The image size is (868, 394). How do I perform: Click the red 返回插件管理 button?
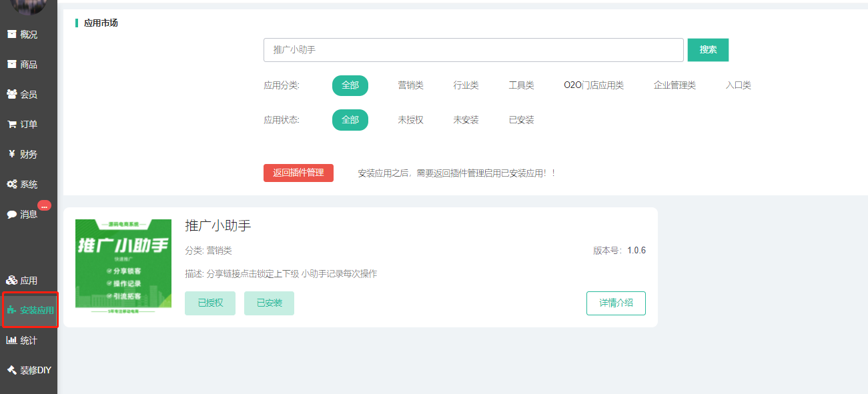coord(298,173)
